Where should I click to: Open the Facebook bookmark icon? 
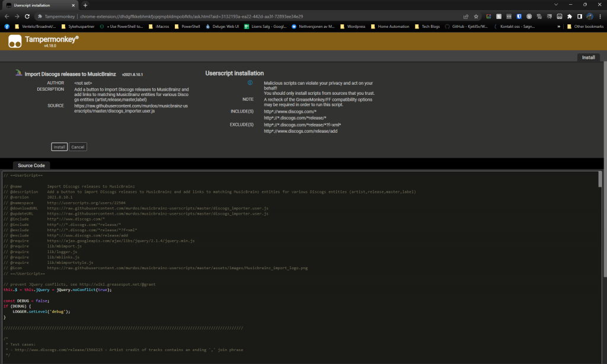(x=7, y=27)
